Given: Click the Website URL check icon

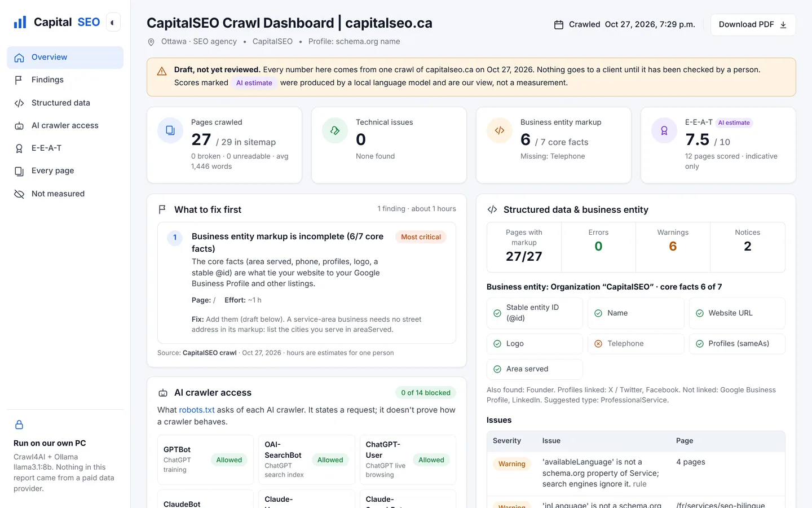Looking at the screenshot, I should [700, 313].
